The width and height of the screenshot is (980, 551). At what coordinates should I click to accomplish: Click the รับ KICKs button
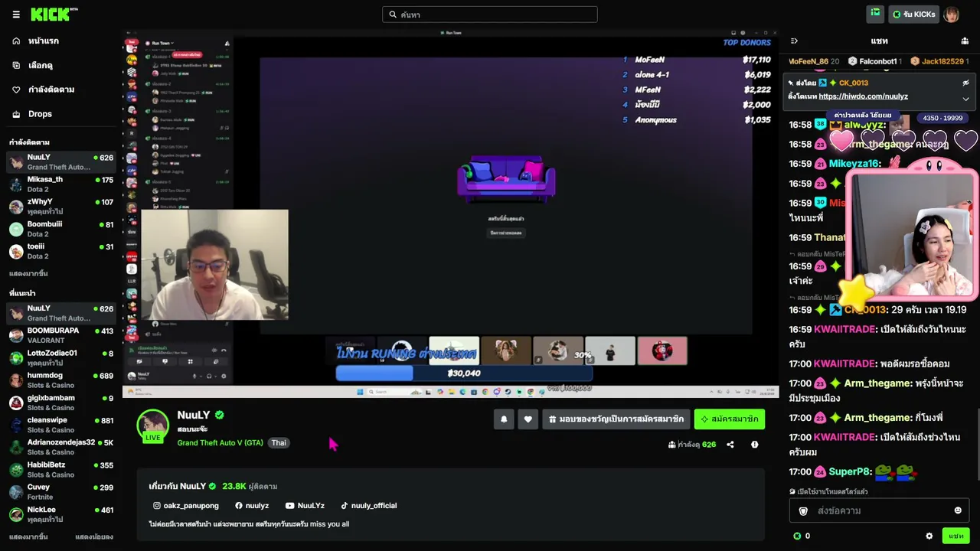pyautogui.click(x=913, y=14)
